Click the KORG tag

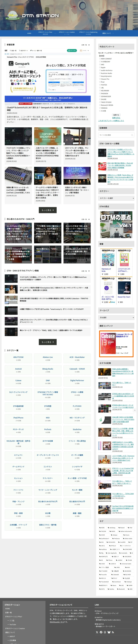[x=102, y=528]
